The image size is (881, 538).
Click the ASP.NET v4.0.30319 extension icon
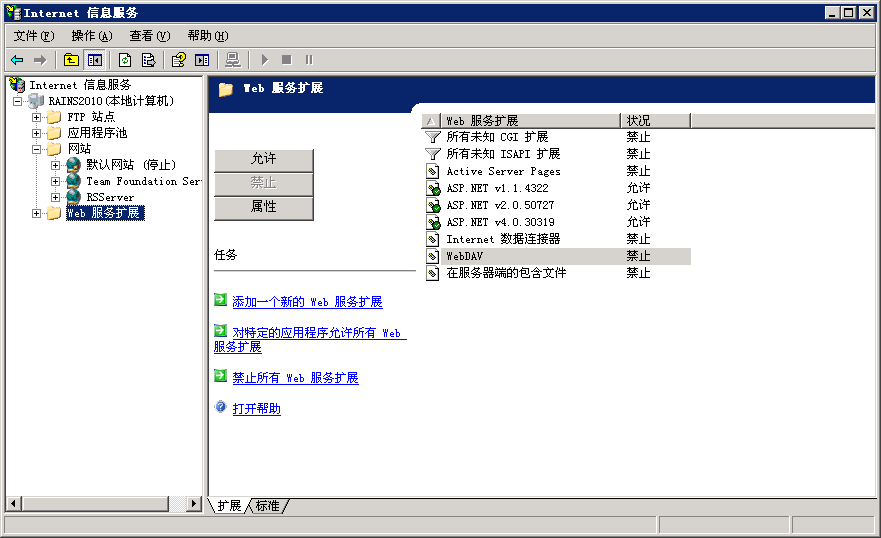click(433, 222)
